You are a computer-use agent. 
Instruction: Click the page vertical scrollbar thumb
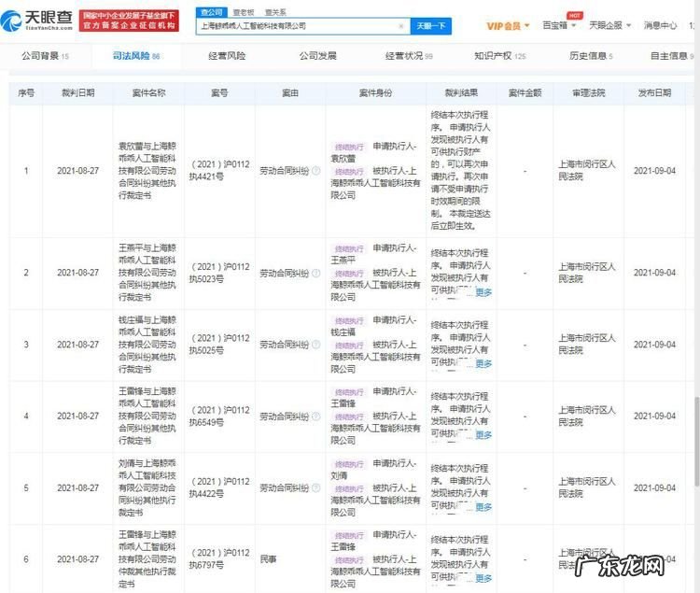pyautogui.click(x=697, y=441)
